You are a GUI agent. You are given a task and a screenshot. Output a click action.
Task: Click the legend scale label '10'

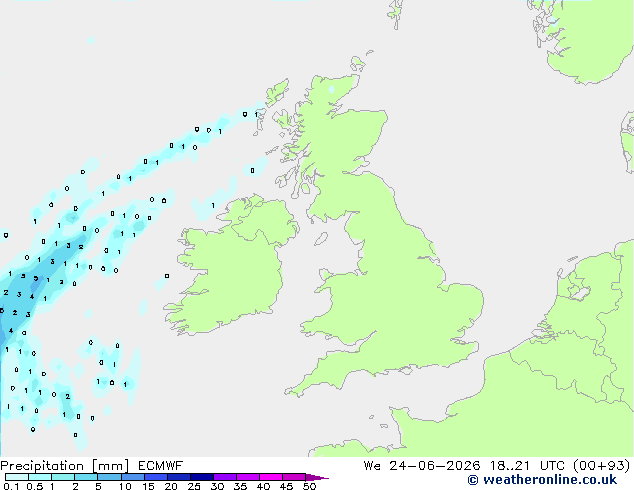125,486
